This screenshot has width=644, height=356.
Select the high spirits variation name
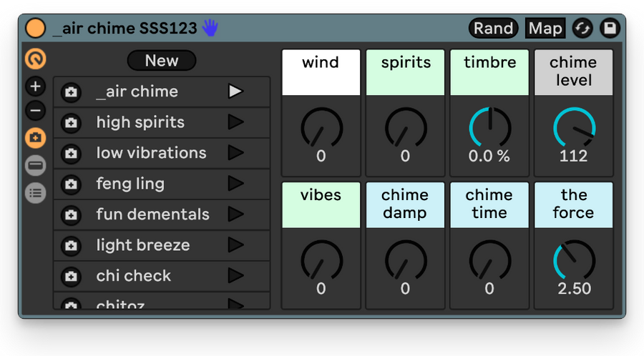click(140, 122)
